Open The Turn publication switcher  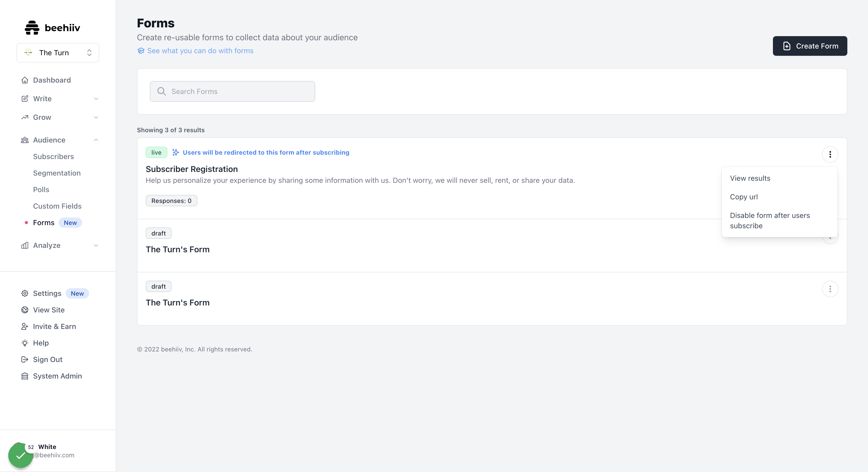[58, 53]
